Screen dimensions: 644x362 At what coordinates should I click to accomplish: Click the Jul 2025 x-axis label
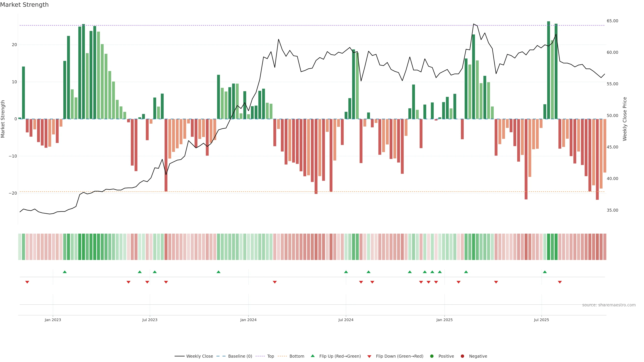[x=541, y=320]
